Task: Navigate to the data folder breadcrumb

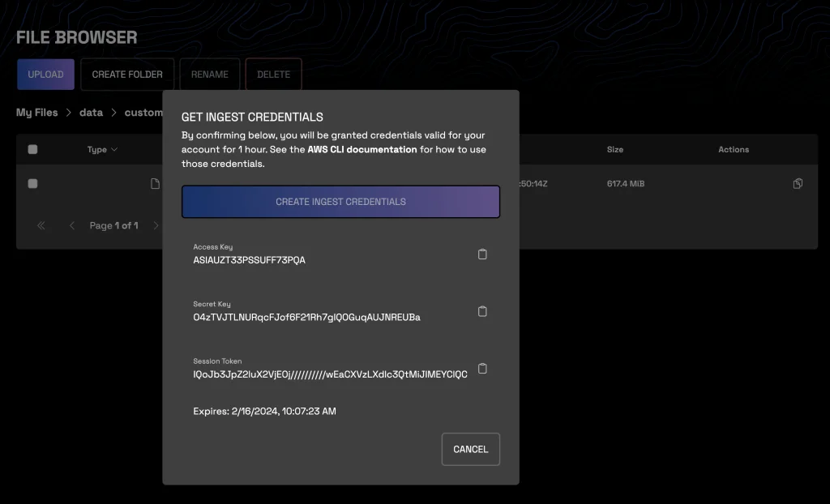Action: pyautogui.click(x=91, y=112)
